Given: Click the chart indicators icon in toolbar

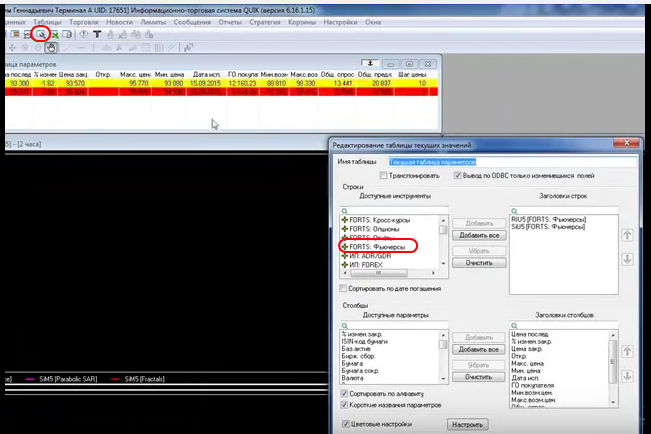Looking at the screenshot, I should click(189, 48).
